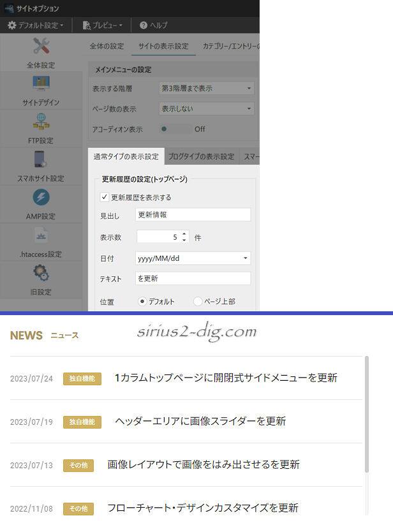The height and width of the screenshot is (532, 393).
Task: Select the ブログタイプの表示設定 tab
Action: pos(201,157)
